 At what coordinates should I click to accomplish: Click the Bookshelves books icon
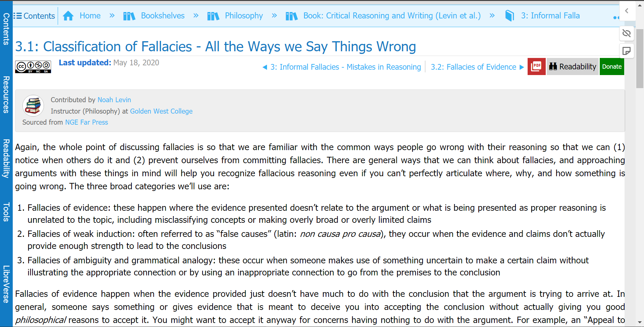pyautogui.click(x=129, y=16)
